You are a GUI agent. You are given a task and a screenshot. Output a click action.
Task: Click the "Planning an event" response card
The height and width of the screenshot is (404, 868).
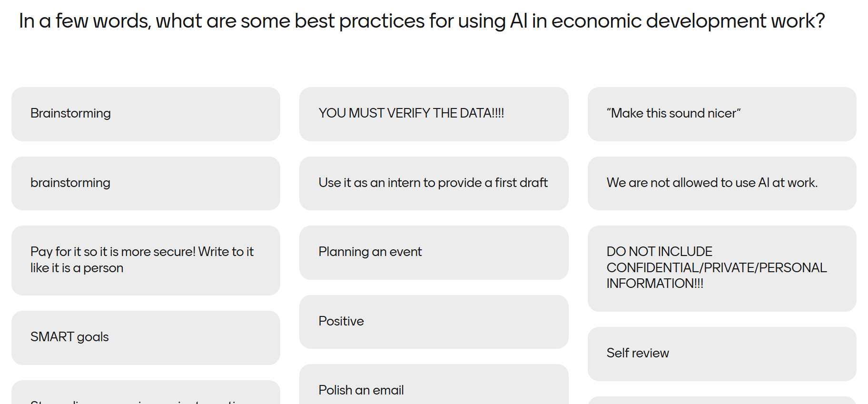434,252
